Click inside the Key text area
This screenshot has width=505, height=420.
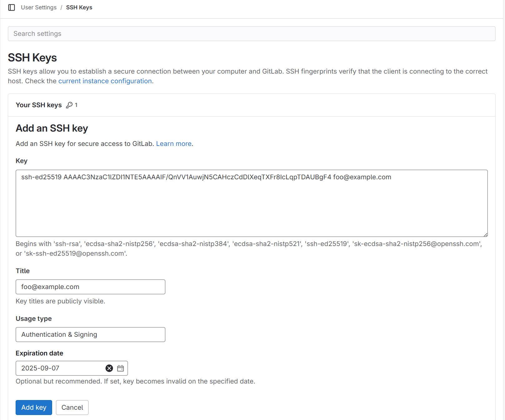click(x=252, y=206)
